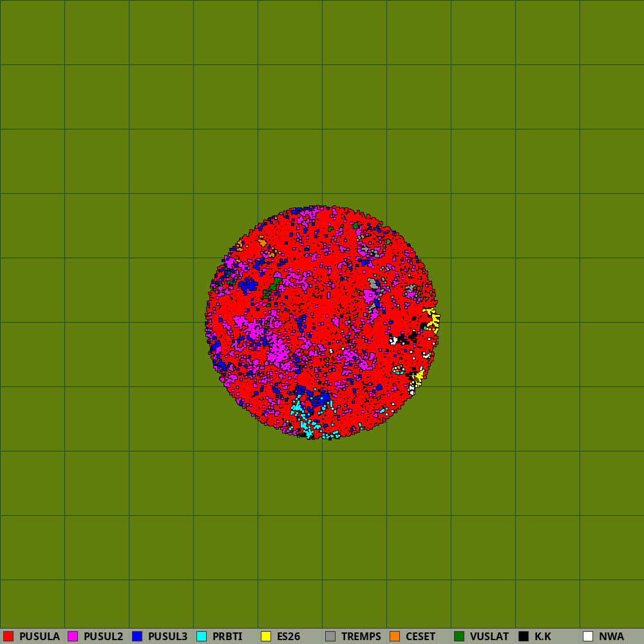Pick the gray TREMPS legend swatch
This screenshot has width=644, height=644.
coord(330,636)
